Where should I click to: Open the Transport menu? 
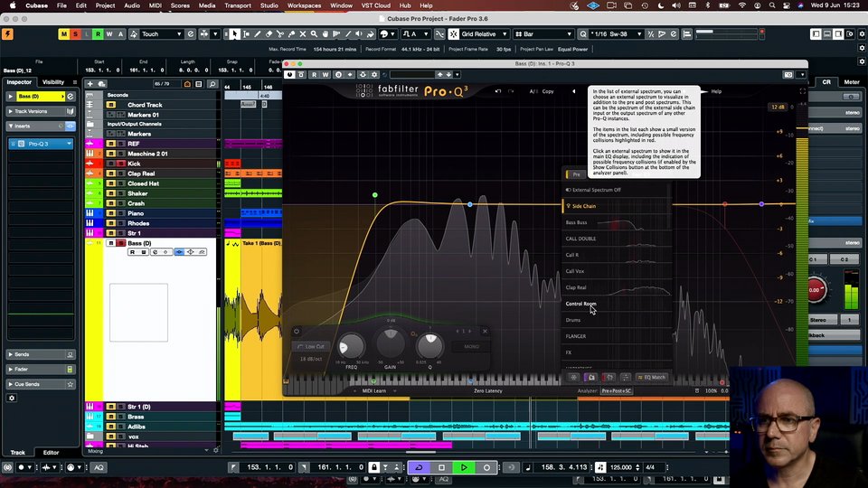238,5
